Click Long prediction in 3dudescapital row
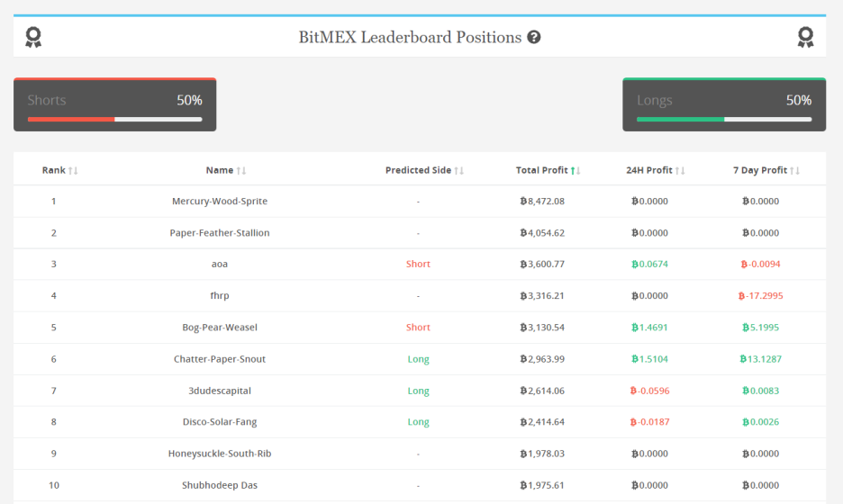843x504 pixels. tap(418, 391)
